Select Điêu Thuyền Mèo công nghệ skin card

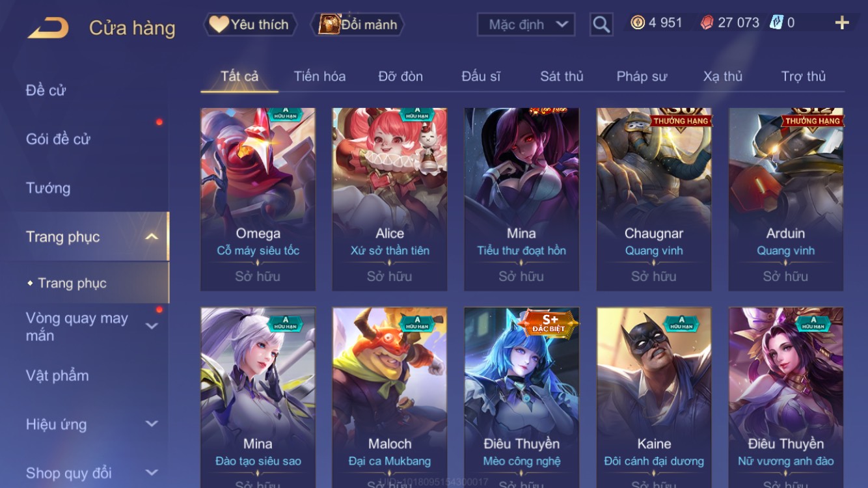(x=522, y=398)
